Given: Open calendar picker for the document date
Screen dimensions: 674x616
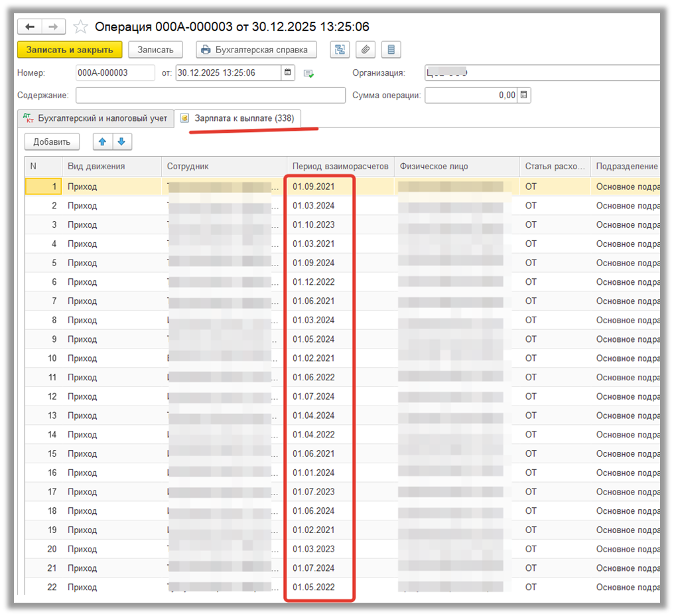Looking at the screenshot, I should pyautogui.click(x=288, y=73).
